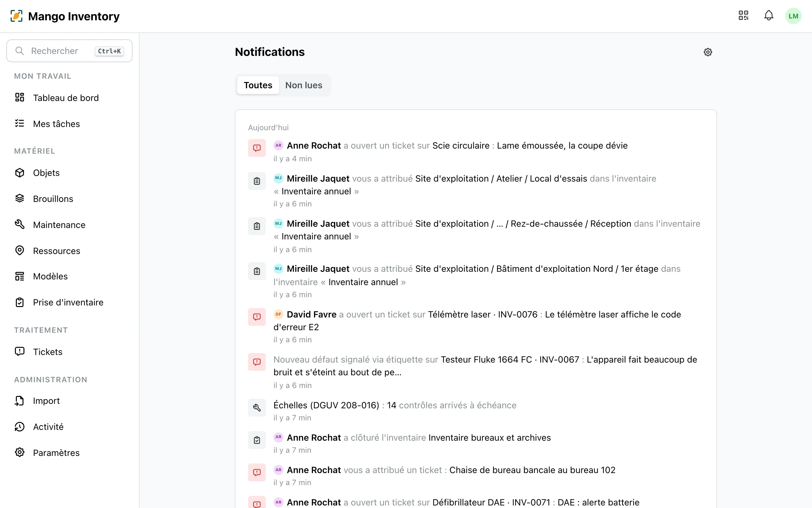
Task: Open Scie circulaire ticket notification
Action: pyautogui.click(x=475, y=151)
